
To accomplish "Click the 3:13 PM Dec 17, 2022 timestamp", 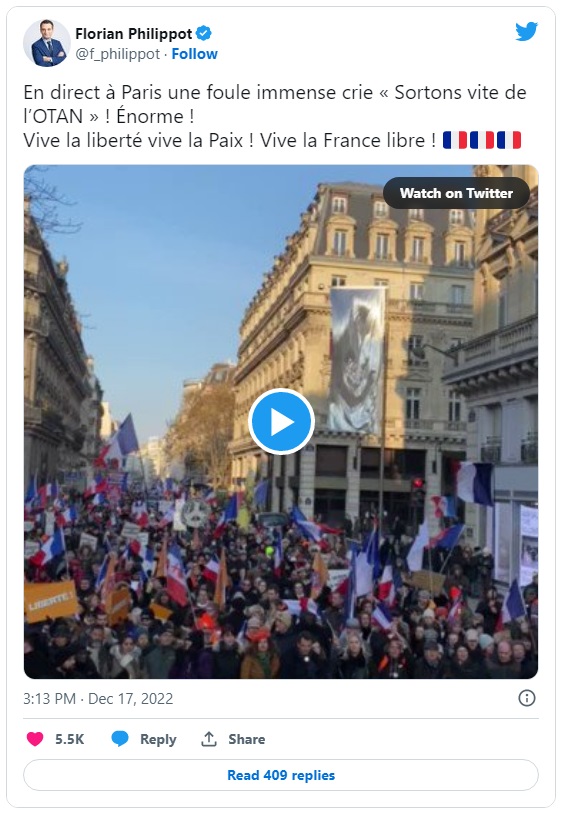I will coord(98,699).
